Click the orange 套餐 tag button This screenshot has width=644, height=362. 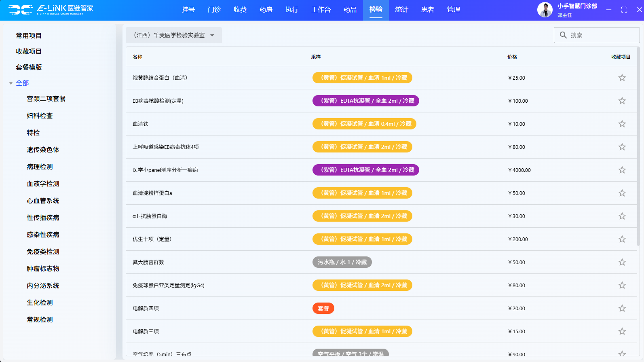pyautogui.click(x=323, y=308)
